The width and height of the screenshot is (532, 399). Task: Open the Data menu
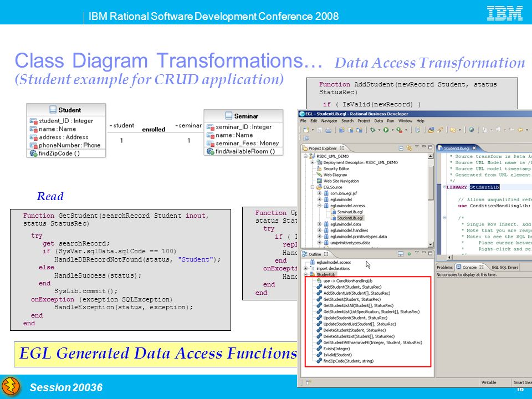[x=378, y=121]
